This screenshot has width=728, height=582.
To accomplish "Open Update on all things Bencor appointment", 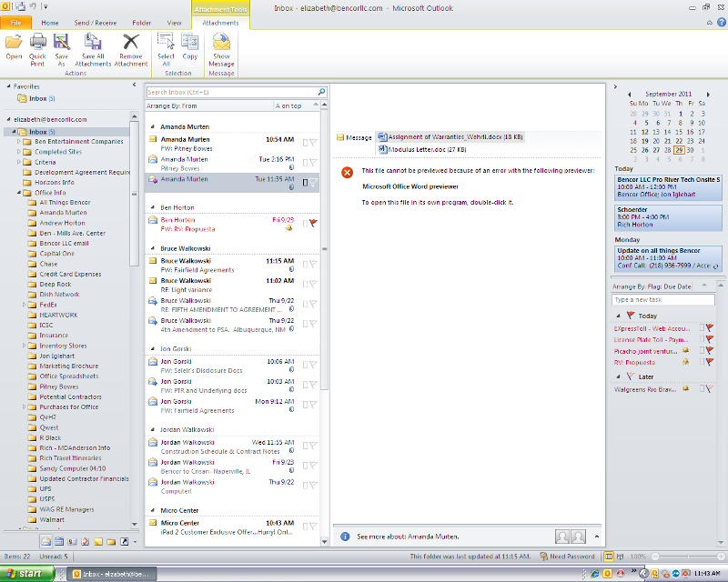I will click(x=668, y=258).
